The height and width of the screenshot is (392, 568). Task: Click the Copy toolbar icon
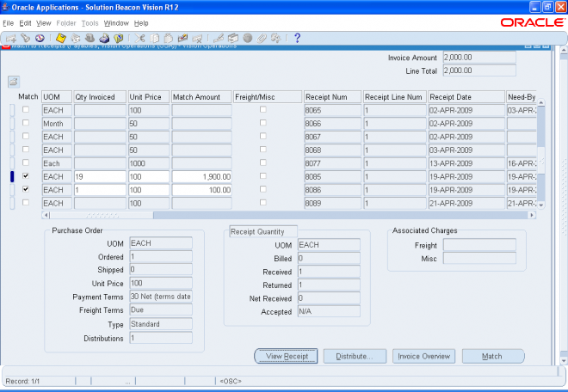pos(154,38)
